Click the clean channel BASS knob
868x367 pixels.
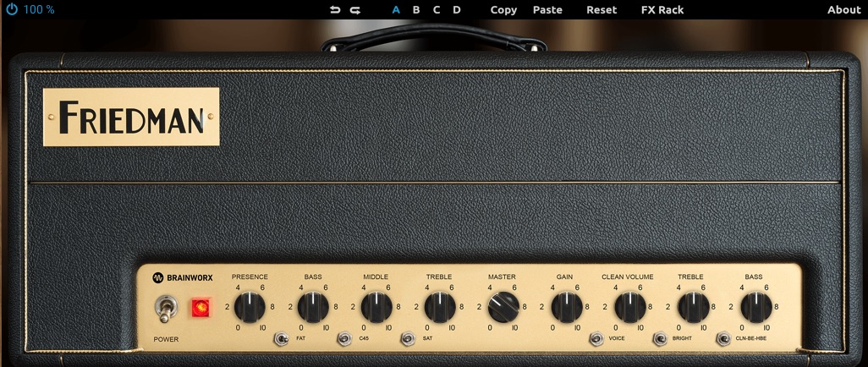pyautogui.click(x=756, y=307)
